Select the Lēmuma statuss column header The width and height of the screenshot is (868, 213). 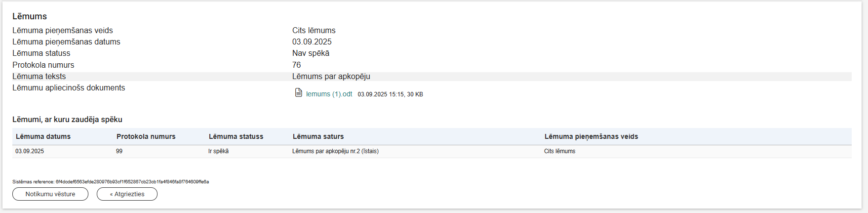(236, 136)
